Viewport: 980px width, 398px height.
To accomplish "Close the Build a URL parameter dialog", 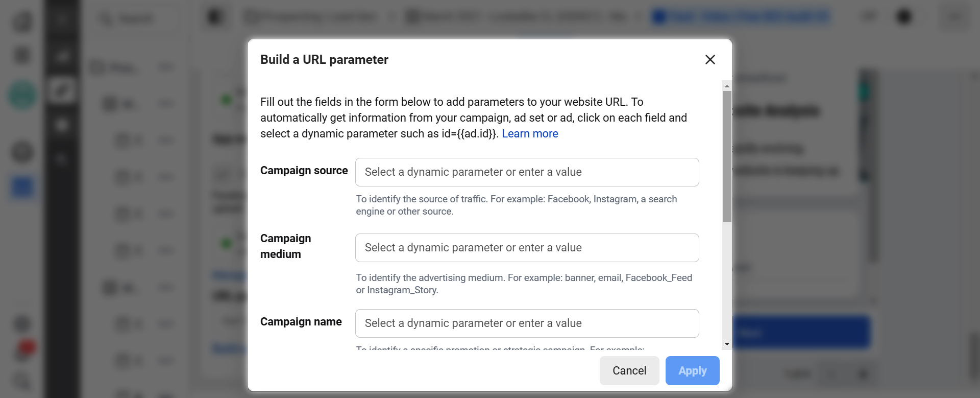I will (710, 60).
